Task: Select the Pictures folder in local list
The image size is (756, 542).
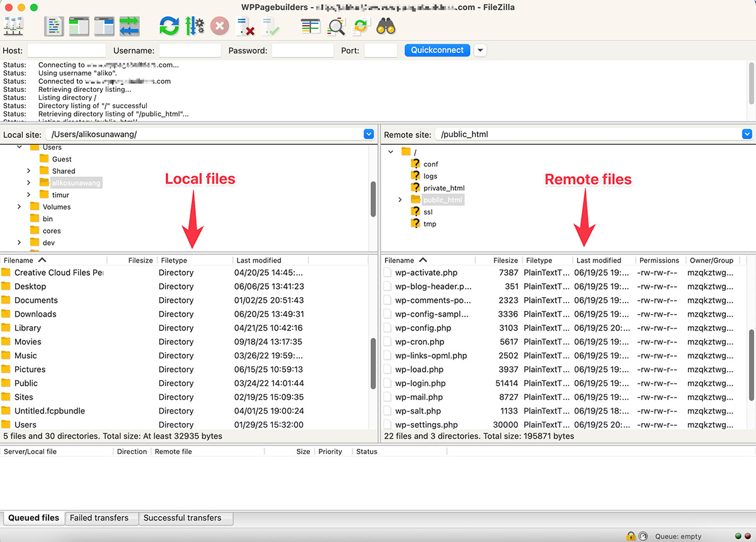Action: coord(30,370)
